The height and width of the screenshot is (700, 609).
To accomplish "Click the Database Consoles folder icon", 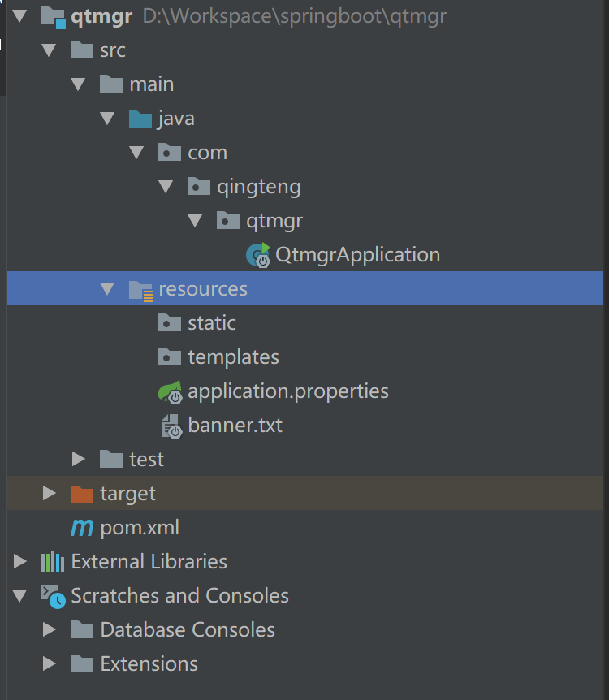I will (x=81, y=629).
